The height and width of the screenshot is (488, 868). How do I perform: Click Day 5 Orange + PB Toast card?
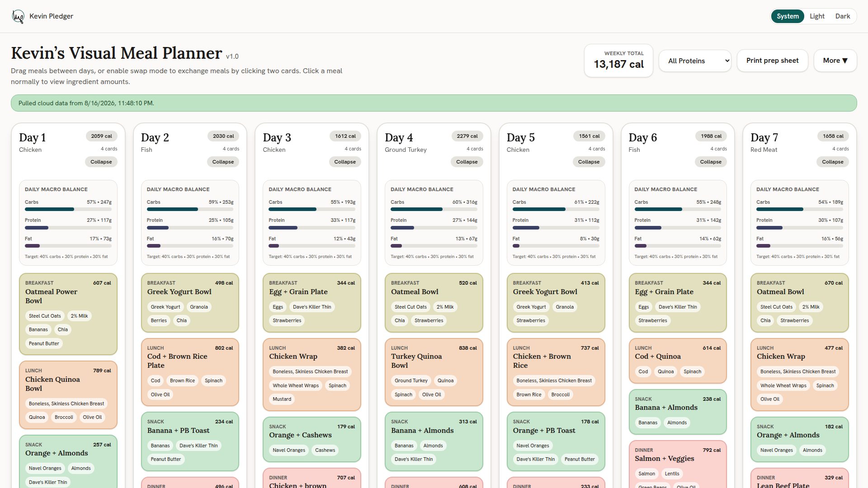(x=556, y=441)
